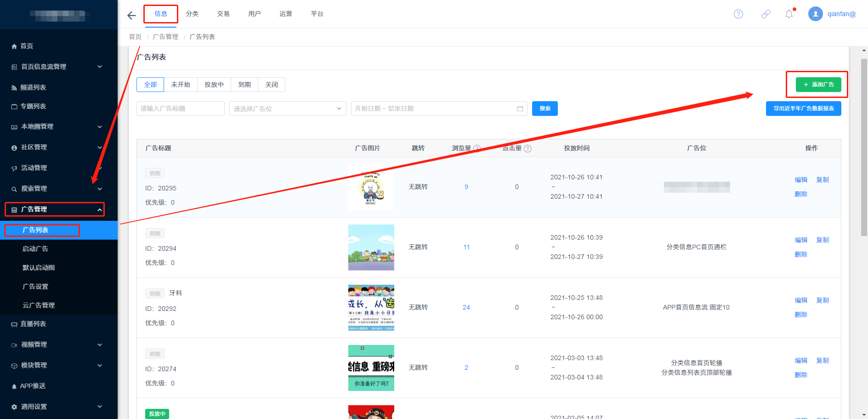Open 广告设置 submenu item
Screen dimensions: 868x419
(59, 287)
